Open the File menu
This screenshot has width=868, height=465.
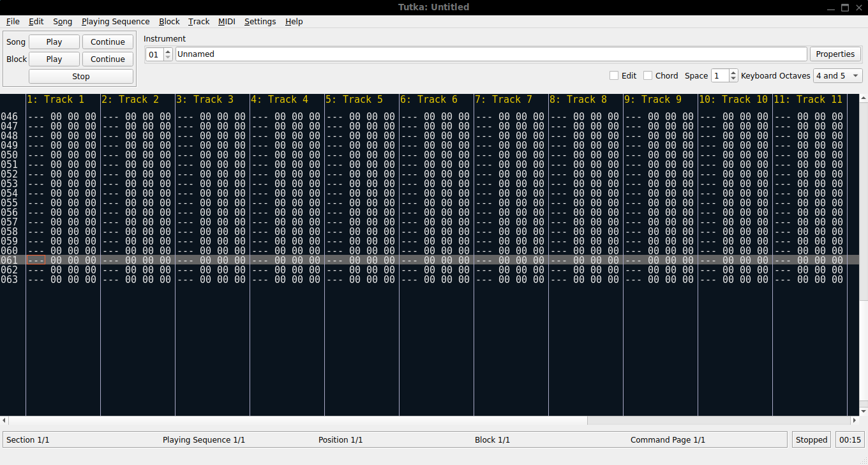pyautogui.click(x=13, y=21)
